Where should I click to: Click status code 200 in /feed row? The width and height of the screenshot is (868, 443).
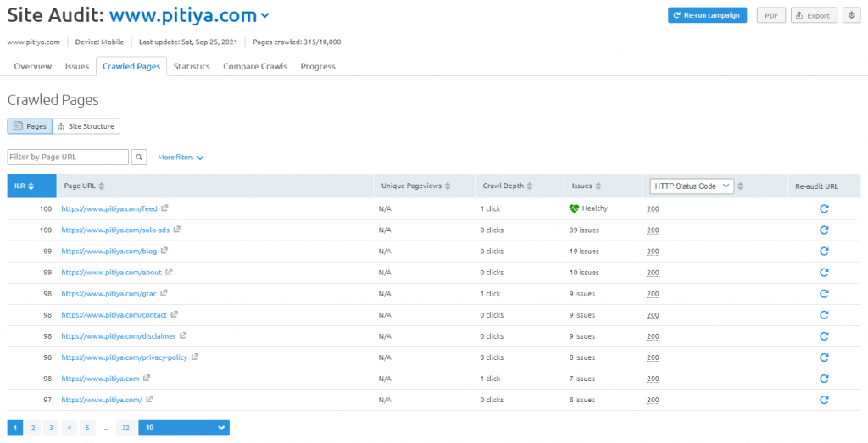pos(653,209)
